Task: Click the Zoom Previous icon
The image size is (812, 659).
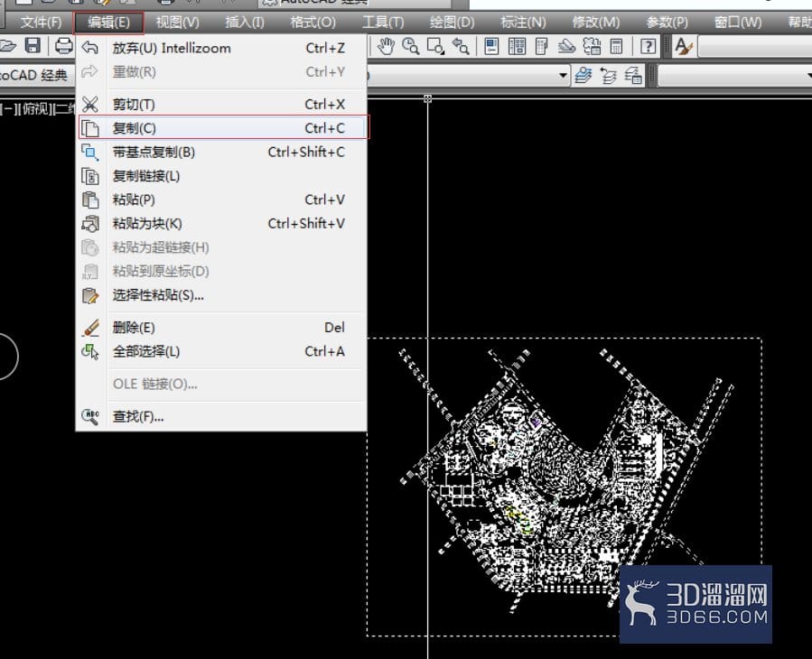Action: tap(461, 47)
